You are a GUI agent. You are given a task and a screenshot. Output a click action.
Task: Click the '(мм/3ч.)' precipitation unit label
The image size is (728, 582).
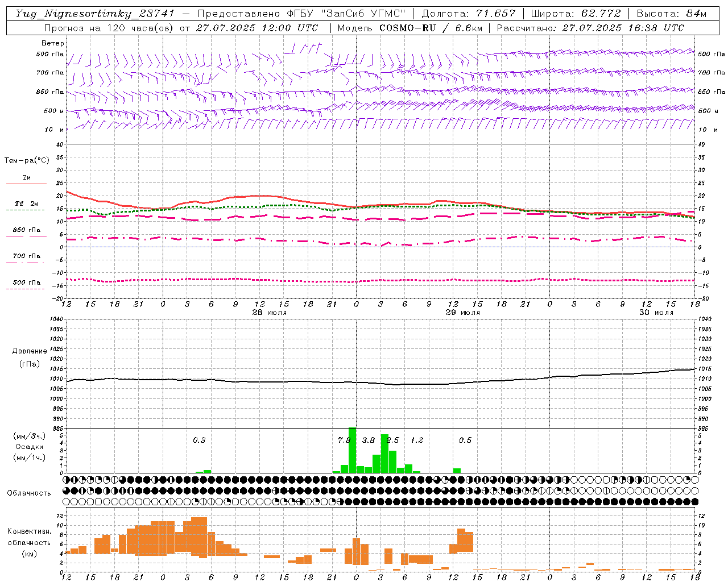click(28, 436)
